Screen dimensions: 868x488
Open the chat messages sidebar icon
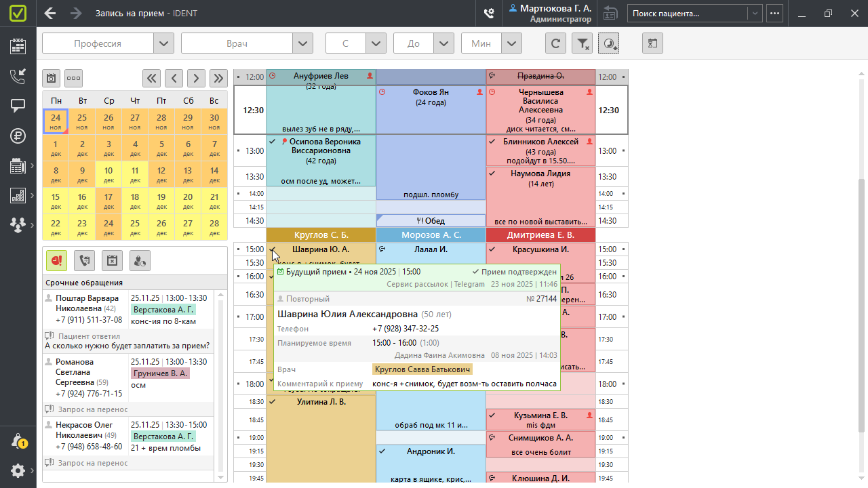(18, 106)
